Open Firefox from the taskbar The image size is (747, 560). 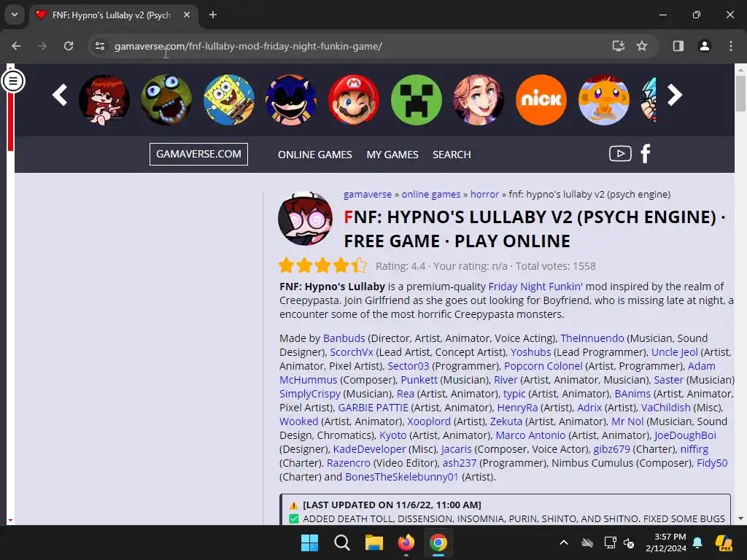(406, 542)
